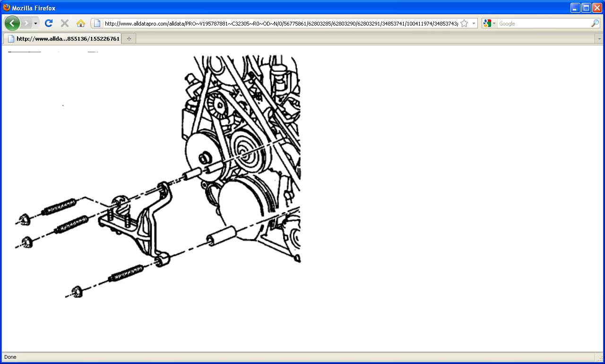Select the alldata tab

click(x=62, y=39)
